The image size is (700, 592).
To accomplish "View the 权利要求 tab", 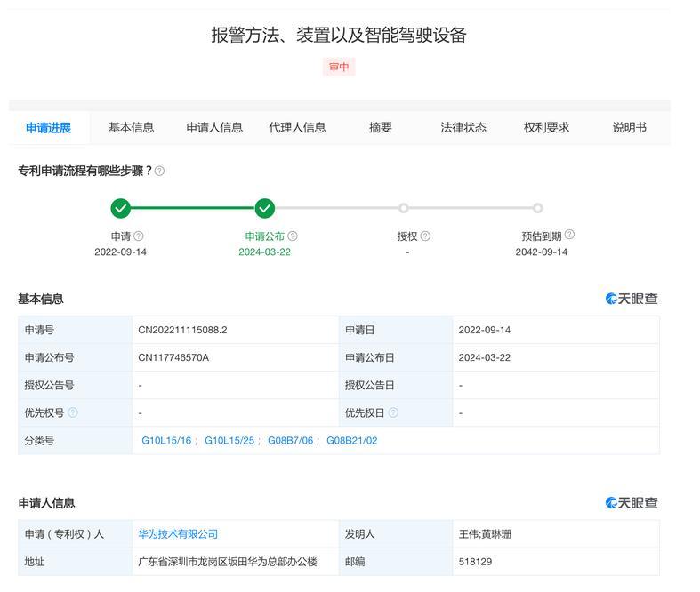I will [x=546, y=128].
